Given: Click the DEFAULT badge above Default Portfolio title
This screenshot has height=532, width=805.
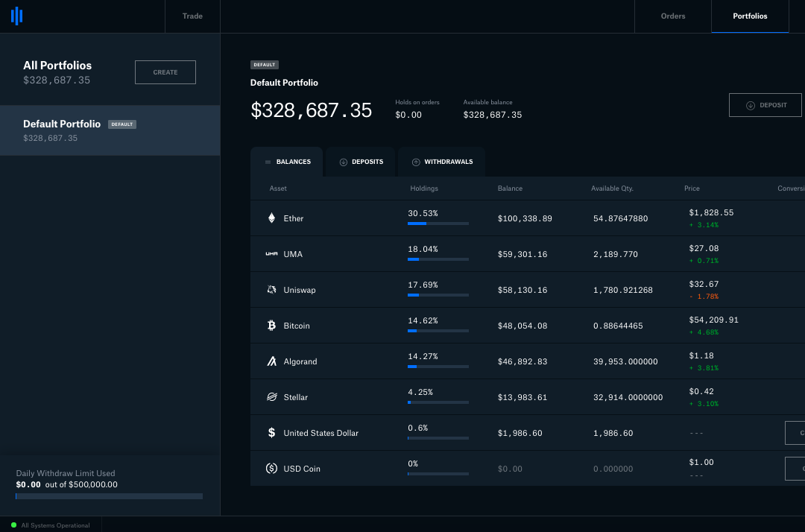Looking at the screenshot, I should [x=265, y=65].
